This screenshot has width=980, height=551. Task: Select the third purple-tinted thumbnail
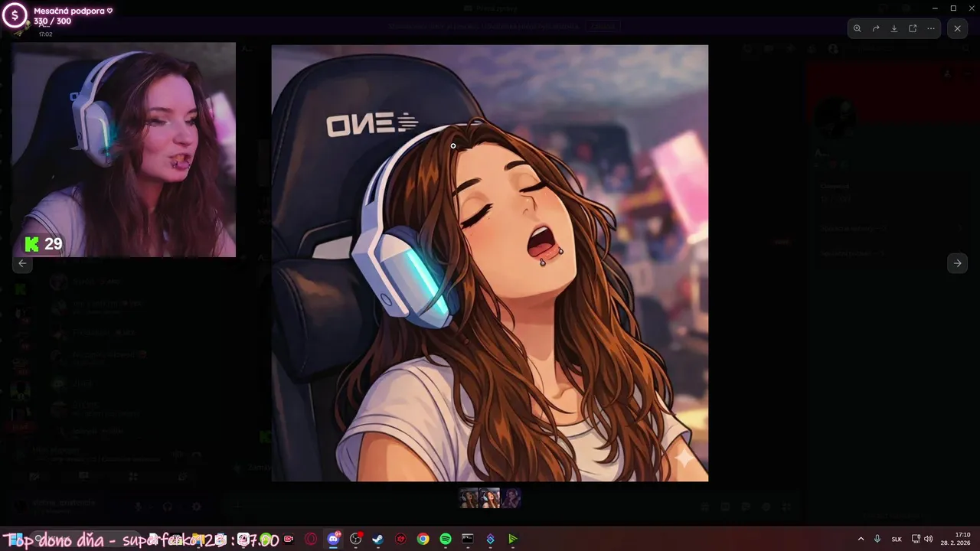coord(511,498)
